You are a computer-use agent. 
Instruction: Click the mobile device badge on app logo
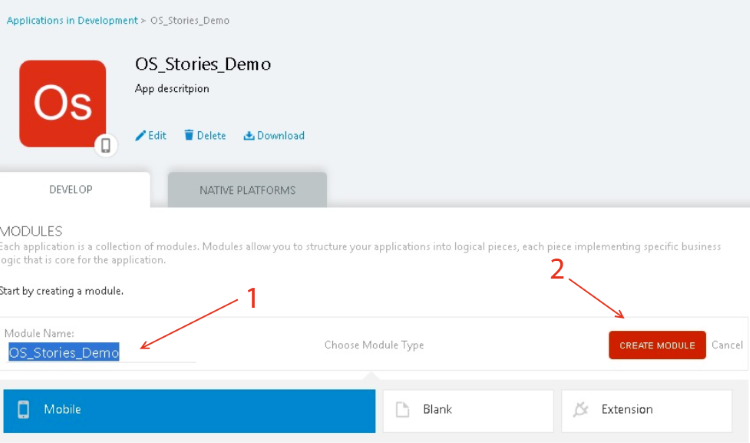tap(105, 145)
